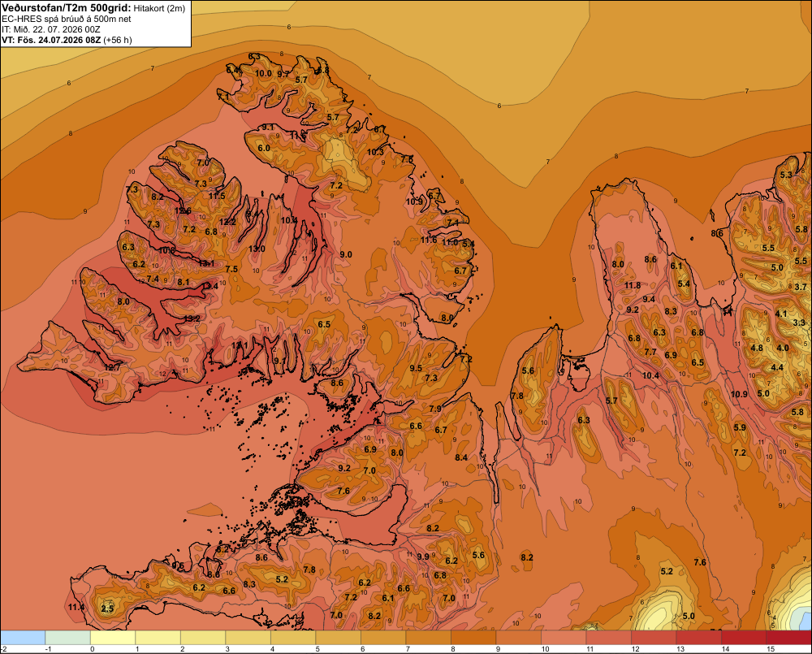
Task: Click the '9.7' temperature value
Action: 283,74
